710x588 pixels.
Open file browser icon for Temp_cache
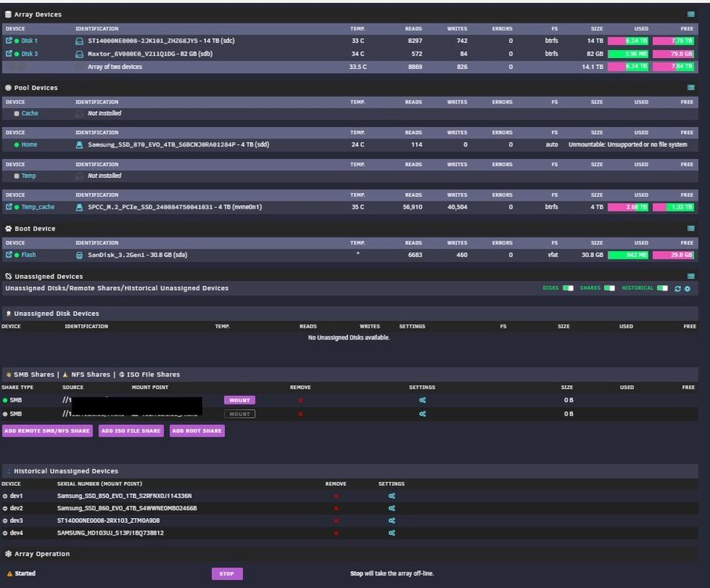[9, 207]
